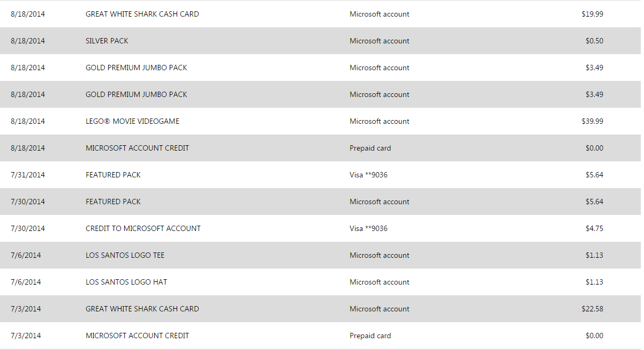The width and height of the screenshot is (644, 350).
Task: Open the LOS SANTOS LOGO TEE transaction
Action: tap(125, 255)
